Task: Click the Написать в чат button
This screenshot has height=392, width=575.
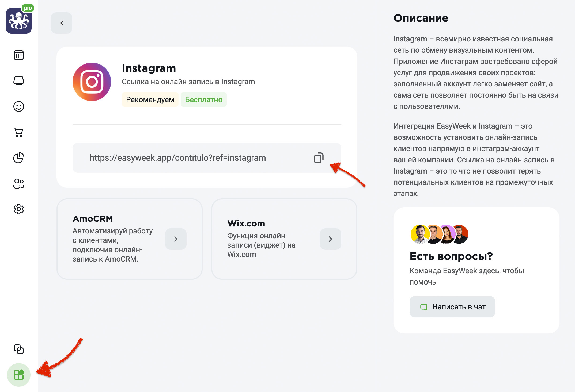Action: tap(452, 307)
